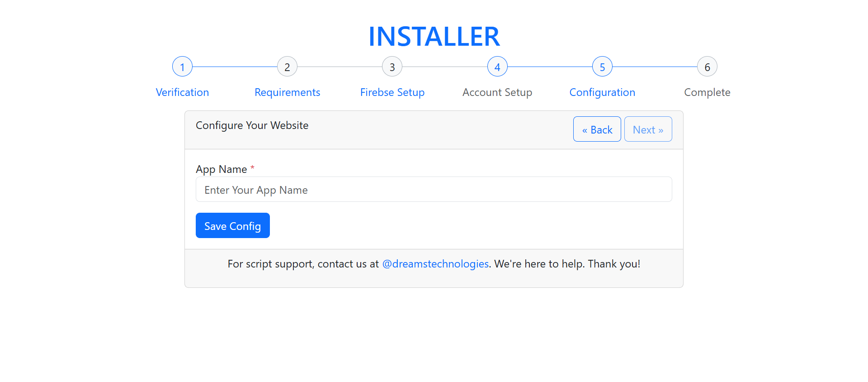
Task: Click the INSTALLER heading
Action: point(434,37)
